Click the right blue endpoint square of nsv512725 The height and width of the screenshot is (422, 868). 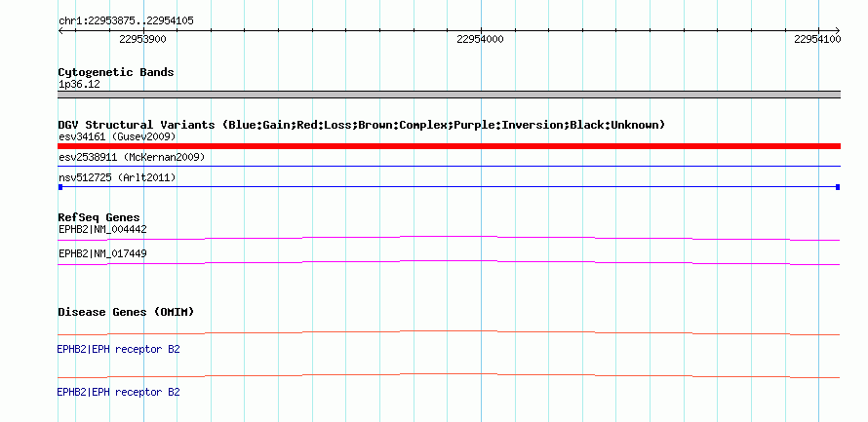coord(838,187)
